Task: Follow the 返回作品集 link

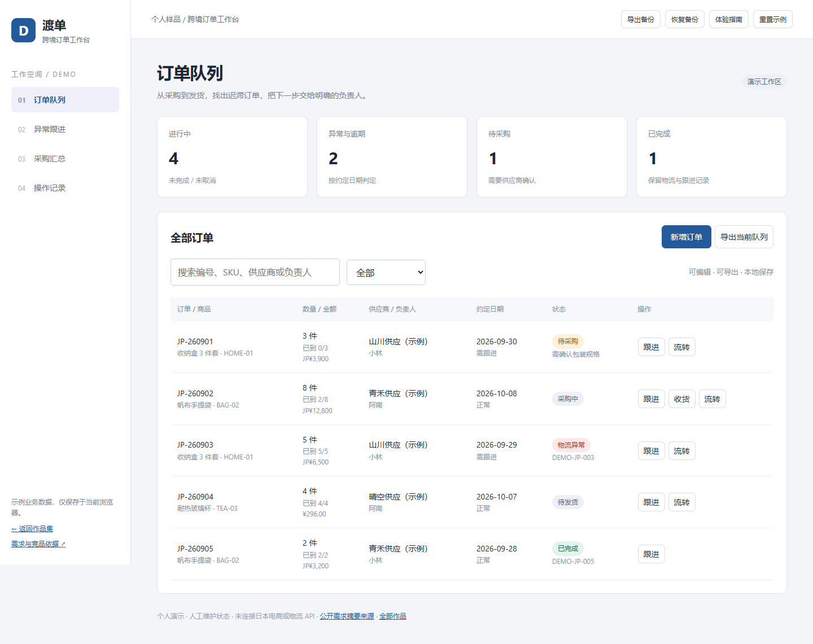Action: tap(32, 529)
